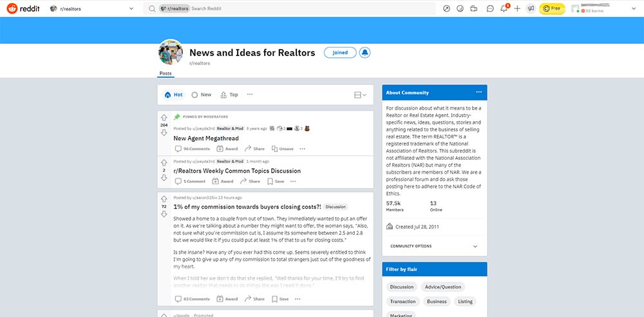This screenshot has width=644, height=317.
Task: Click the megaphone advertise icon
Action: [531, 8]
